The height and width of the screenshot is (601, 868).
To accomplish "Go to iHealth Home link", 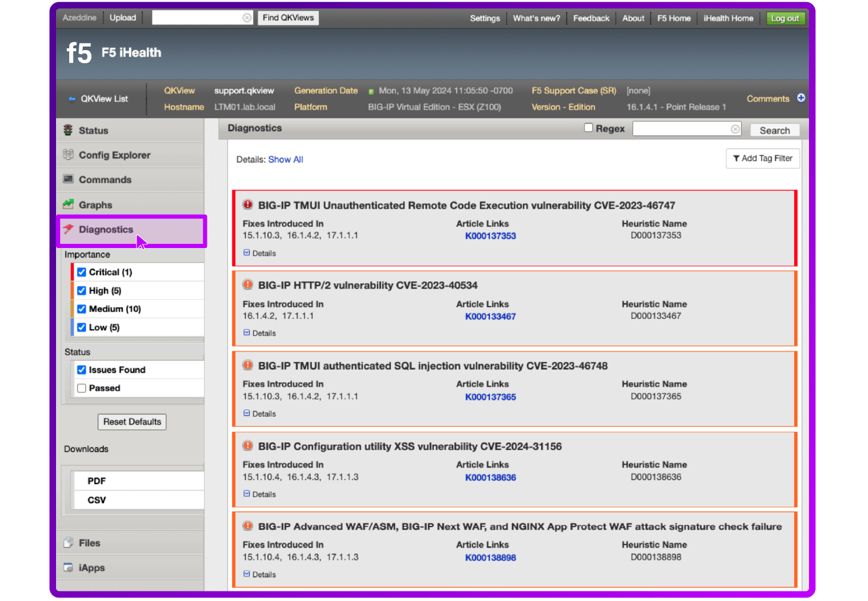I will [728, 18].
